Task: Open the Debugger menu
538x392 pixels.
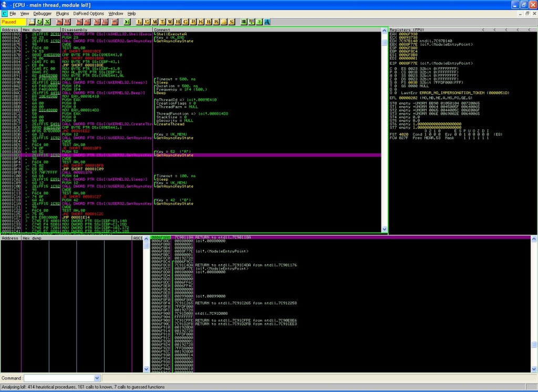Action: pos(43,14)
